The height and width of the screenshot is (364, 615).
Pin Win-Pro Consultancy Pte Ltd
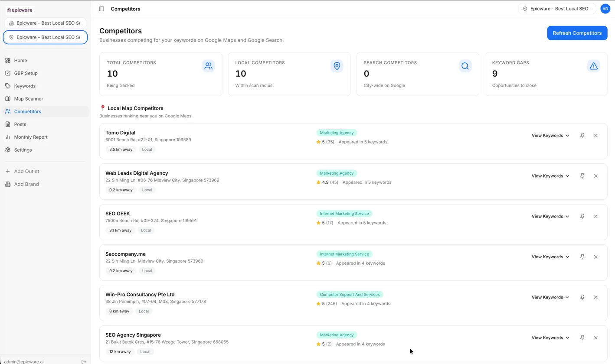click(582, 297)
